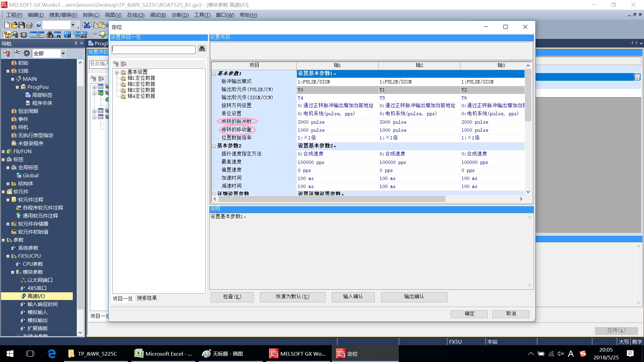Collapse the 基本参数2 section
The height and width of the screenshot is (362, 644).
(x=214, y=146)
